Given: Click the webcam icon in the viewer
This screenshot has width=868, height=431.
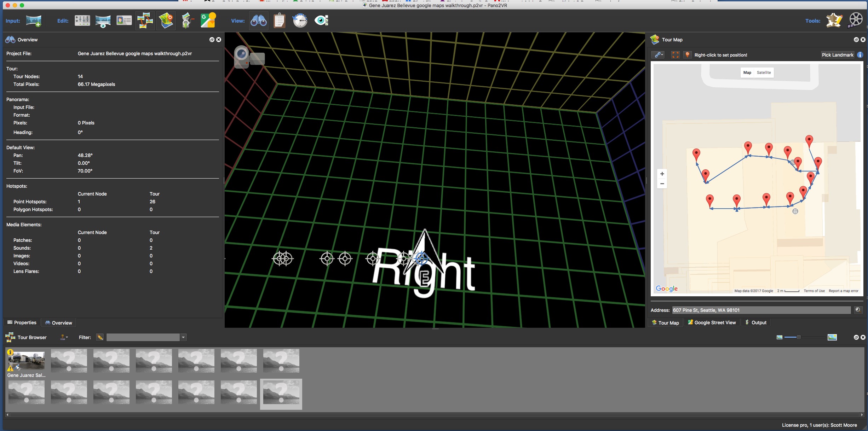Looking at the screenshot, I should [x=249, y=57].
